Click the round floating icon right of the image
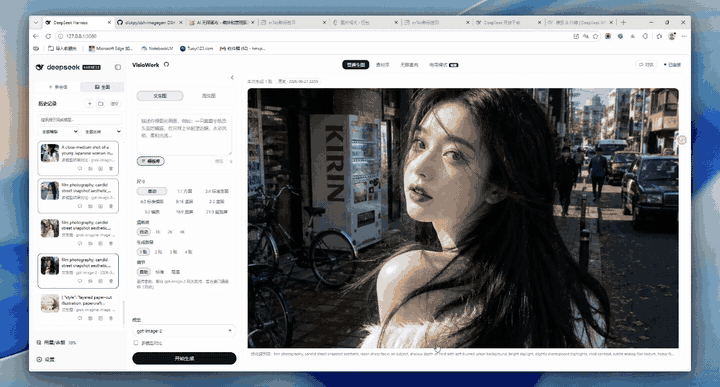The image size is (720, 387). tap(682, 140)
